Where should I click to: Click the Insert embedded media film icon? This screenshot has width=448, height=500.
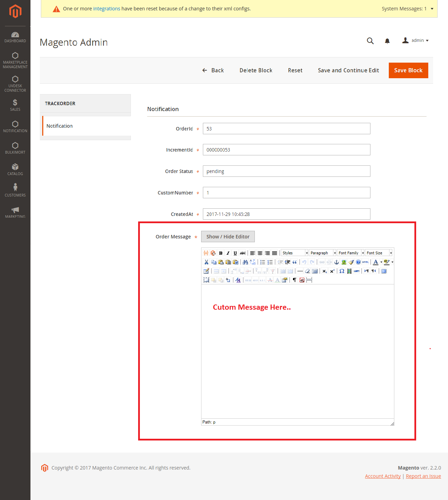click(349, 271)
